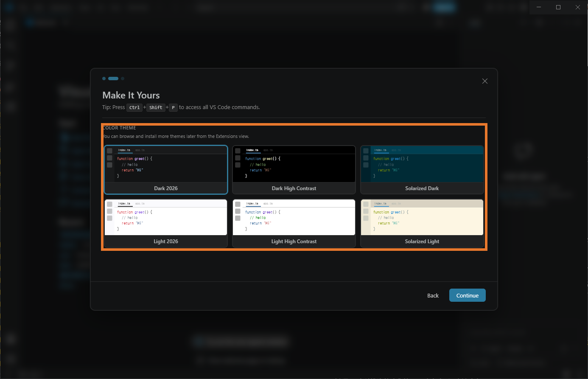The width and height of the screenshot is (588, 379).
Task: Click the "Make It Yours" heading
Action: tap(131, 95)
